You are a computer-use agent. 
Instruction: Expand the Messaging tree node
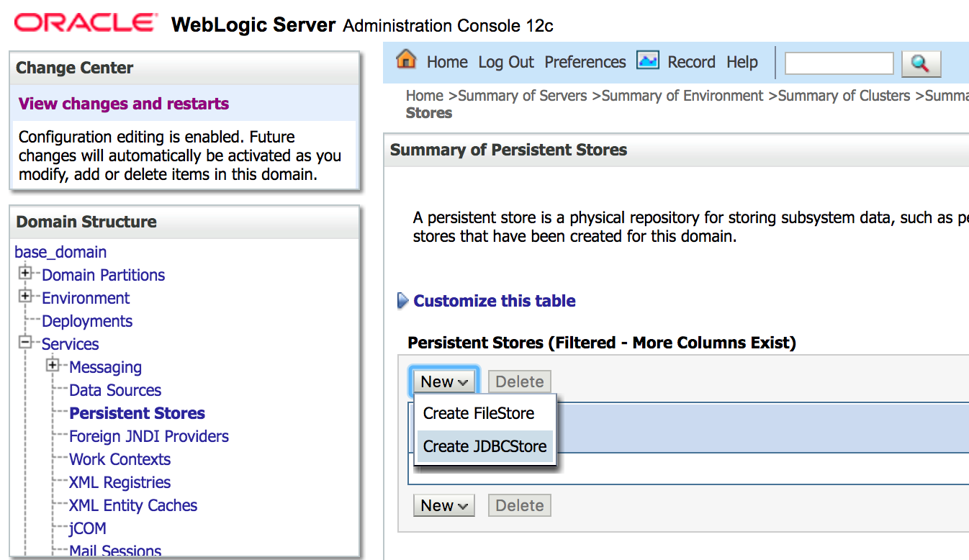click(53, 366)
